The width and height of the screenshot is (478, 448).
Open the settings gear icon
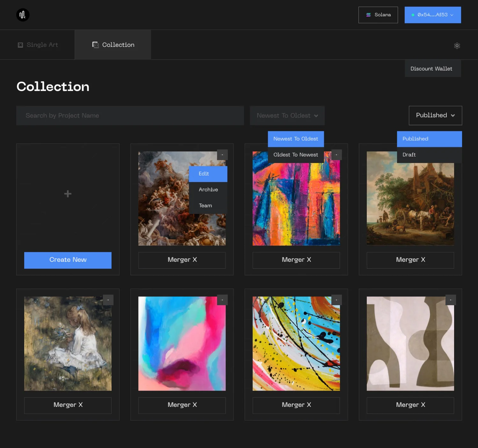pos(457,46)
